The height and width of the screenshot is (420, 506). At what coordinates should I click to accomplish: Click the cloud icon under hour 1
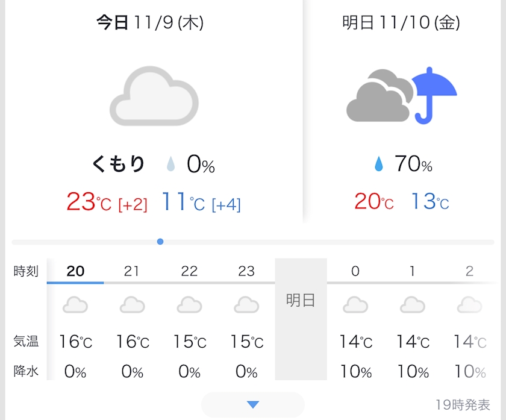[x=413, y=305]
